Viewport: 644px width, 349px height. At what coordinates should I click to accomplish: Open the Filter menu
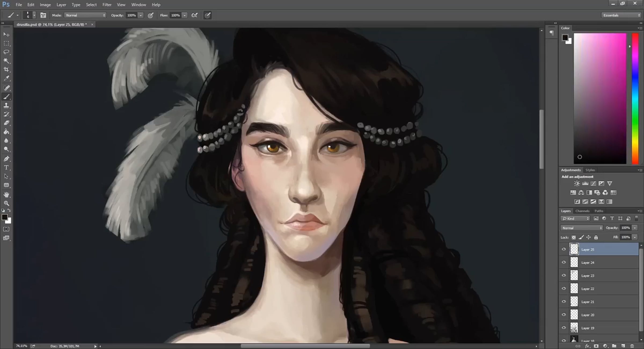(107, 5)
